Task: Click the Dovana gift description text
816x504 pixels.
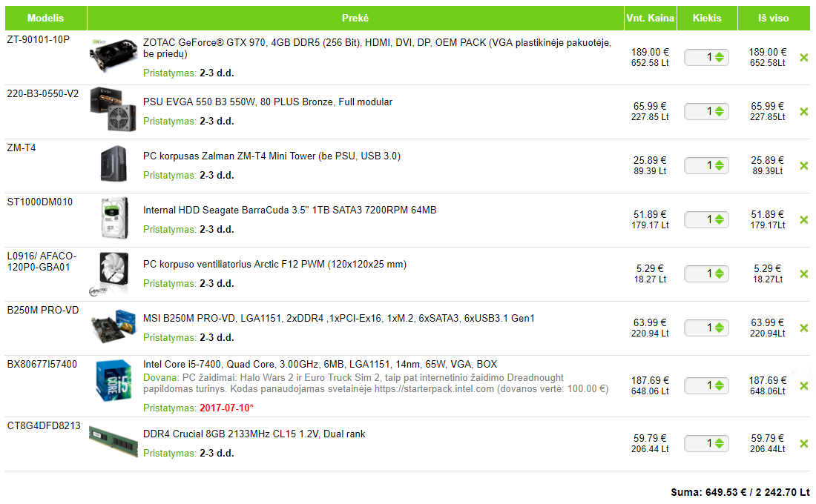Action: click(x=376, y=383)
